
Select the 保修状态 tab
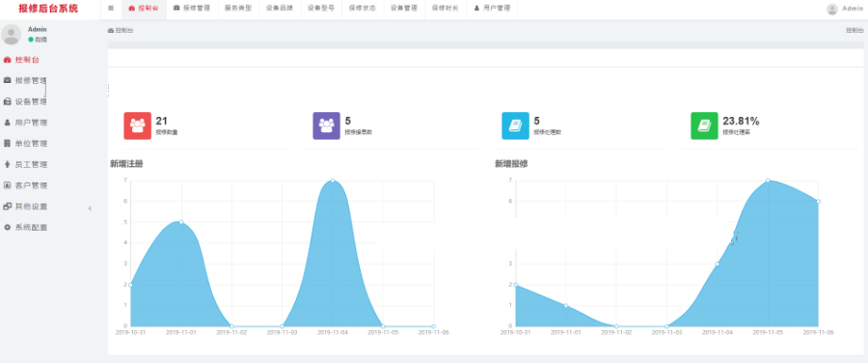coord(363,9)
